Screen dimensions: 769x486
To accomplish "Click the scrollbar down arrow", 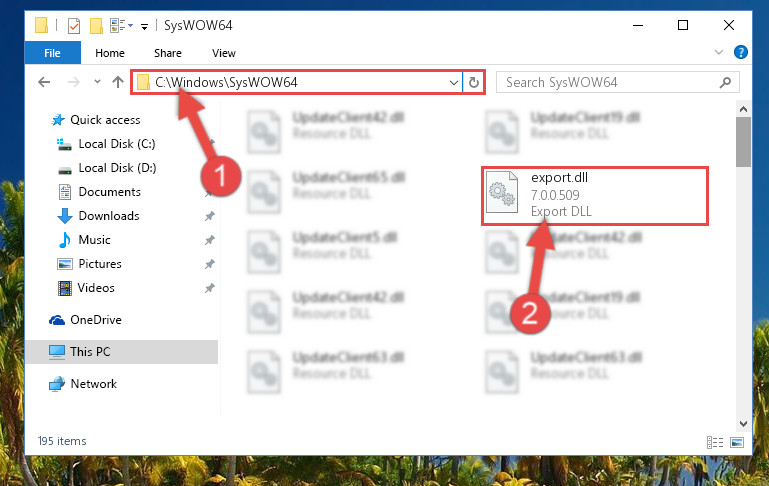I will pyautogui.click(x=743, y=424).
